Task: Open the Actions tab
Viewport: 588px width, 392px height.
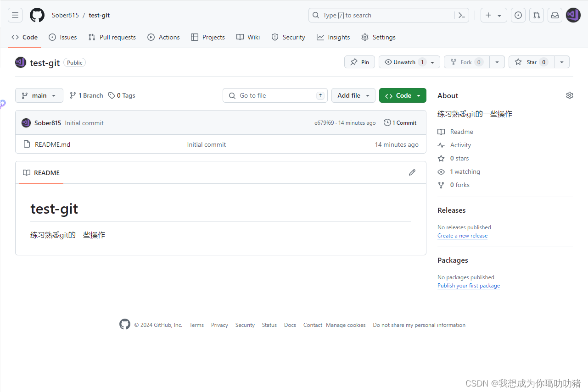Action: click(x=164, y=37)
